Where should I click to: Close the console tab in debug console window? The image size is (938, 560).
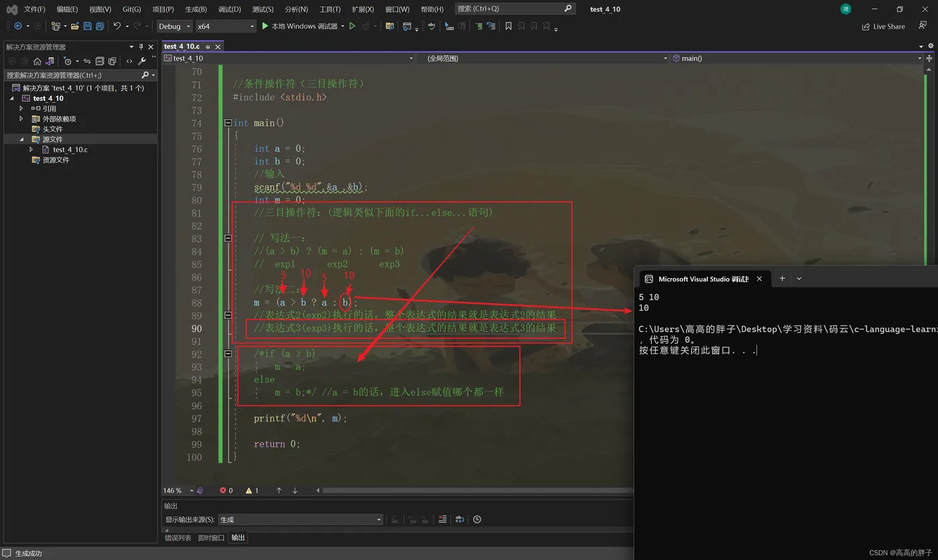(760, 279)
